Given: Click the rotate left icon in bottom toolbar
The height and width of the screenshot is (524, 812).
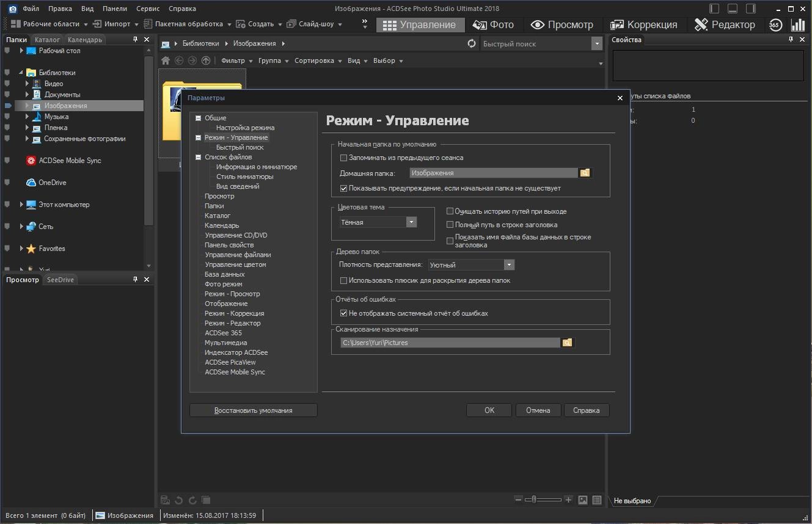Looking at the screenshot, I should [x=178, y=500].
